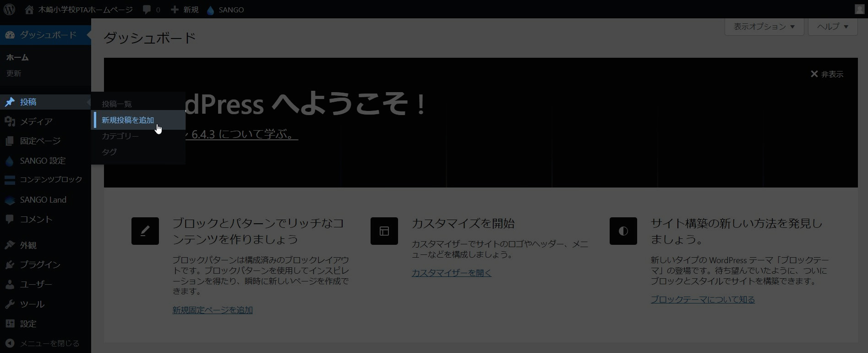Click the SANGO droplet icon in admin bar
Image resolution: width=868 pixels, height=353 pixels.
coord(210,10)
